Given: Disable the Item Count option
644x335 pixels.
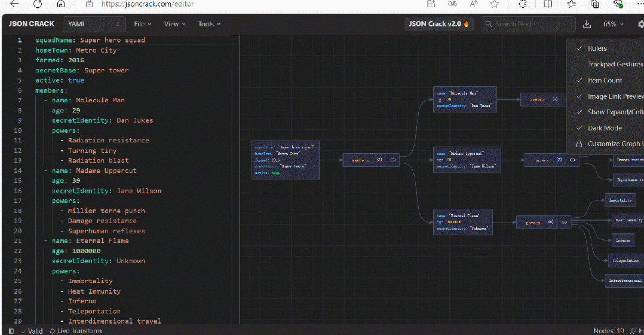Looking at the screenshot, I should [604, 80].
